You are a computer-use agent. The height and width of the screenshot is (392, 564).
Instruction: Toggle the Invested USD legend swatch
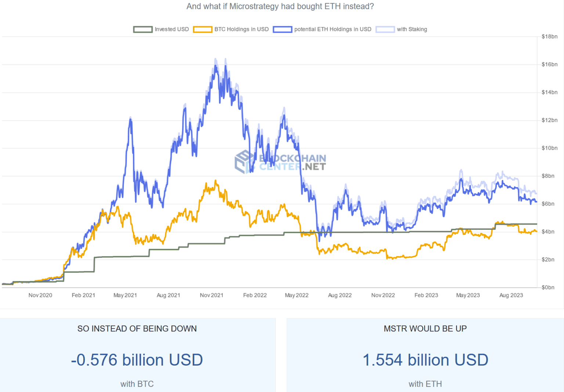[x=143, y=29]
